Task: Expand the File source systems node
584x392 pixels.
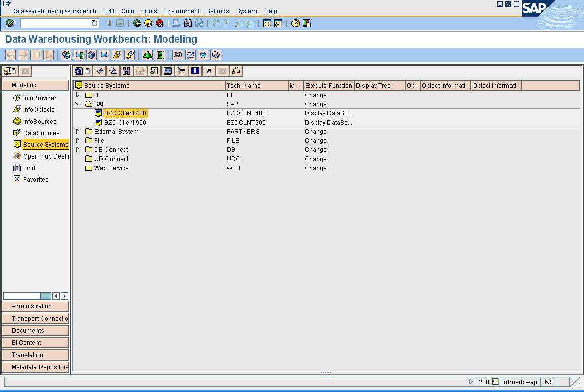Action: click(77, 140)
